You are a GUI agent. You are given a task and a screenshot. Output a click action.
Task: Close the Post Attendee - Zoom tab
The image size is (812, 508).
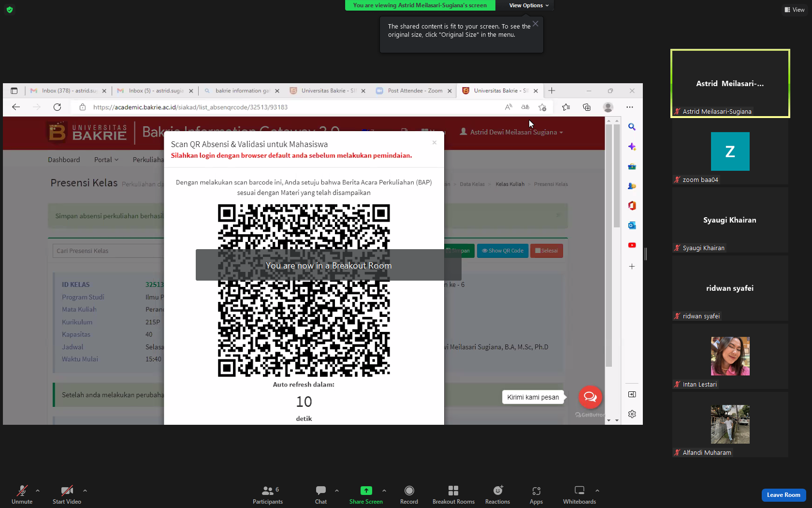[449, 91]
